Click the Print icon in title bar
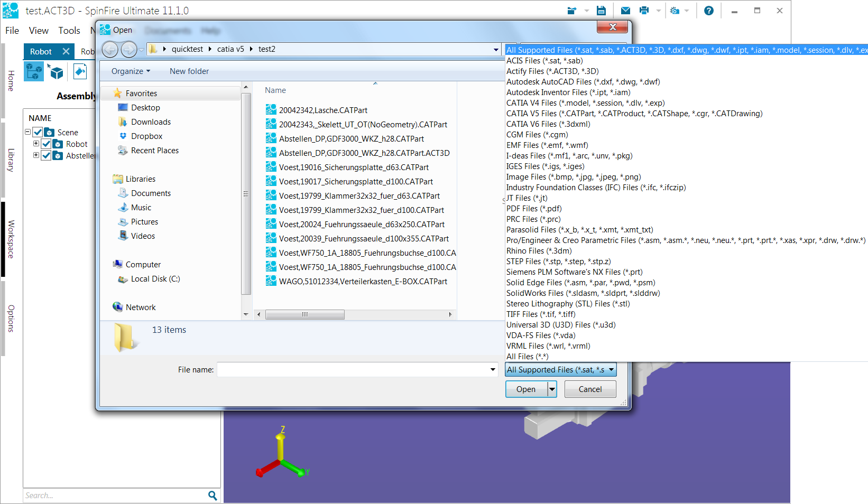 (644, 11)
